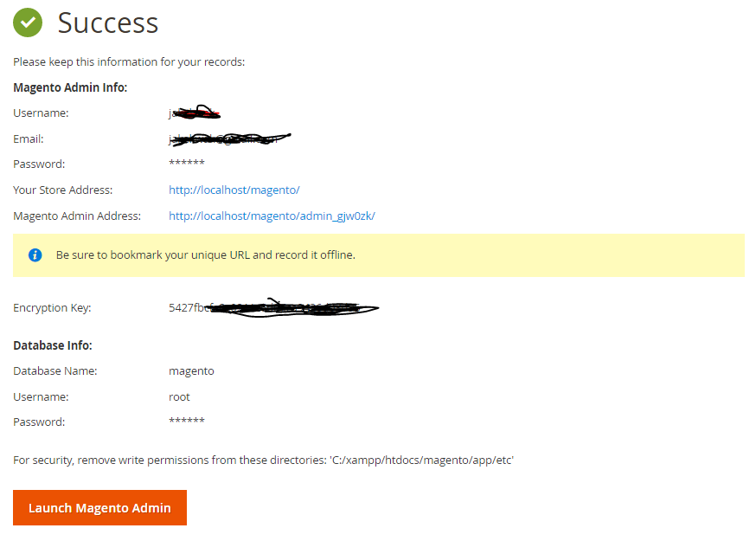756x541 pixels.
Task: Click the blue info icon in yellow notice
Action: pos(35,254)
